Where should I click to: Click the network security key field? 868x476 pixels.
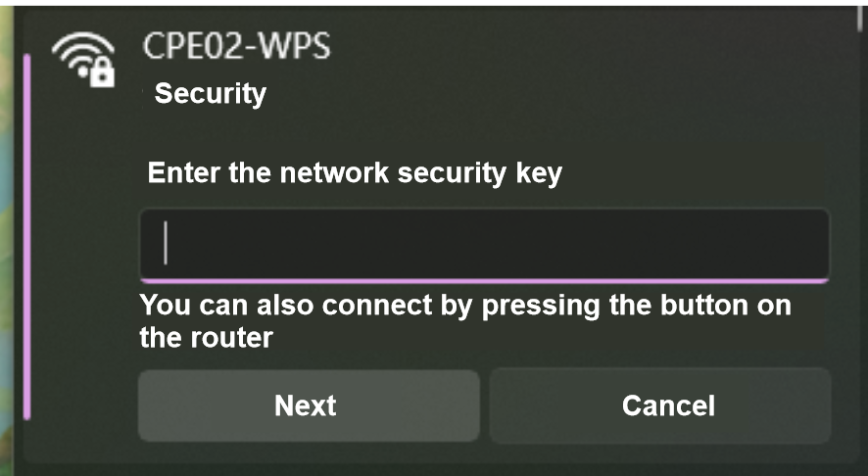point(483,244)
